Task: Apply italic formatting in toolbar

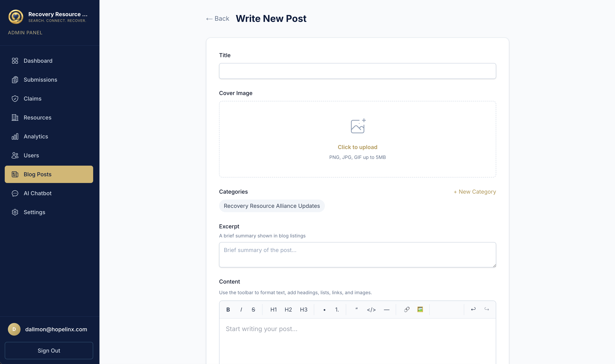Action: tap(241, 310)
